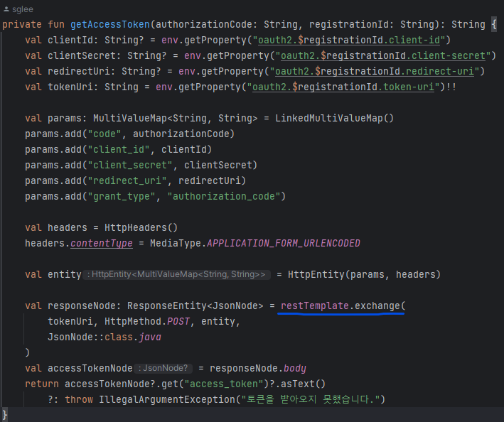
Task: Click the "authorization_code" string literal
Action: point(224,197)
